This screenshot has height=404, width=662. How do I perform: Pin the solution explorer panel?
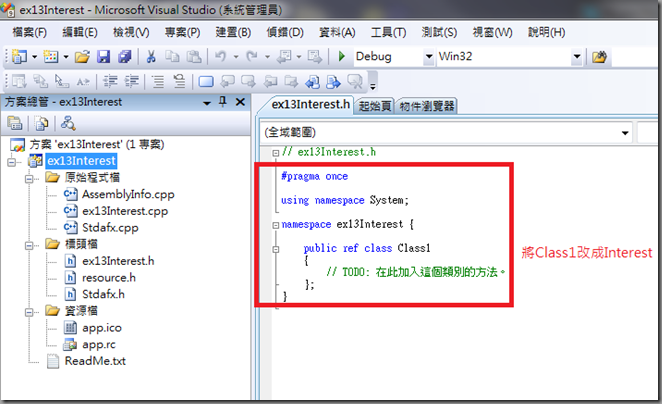click(x=223, y=101)
